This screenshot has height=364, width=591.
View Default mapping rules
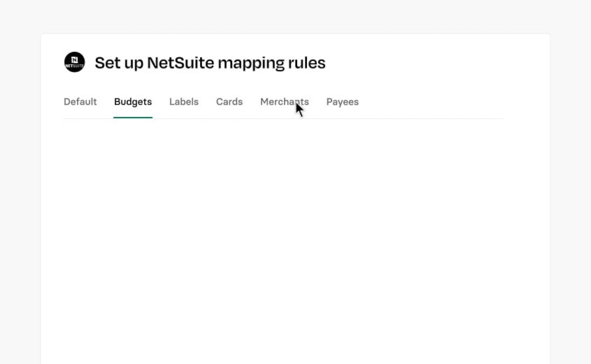[x=80, y=102]
